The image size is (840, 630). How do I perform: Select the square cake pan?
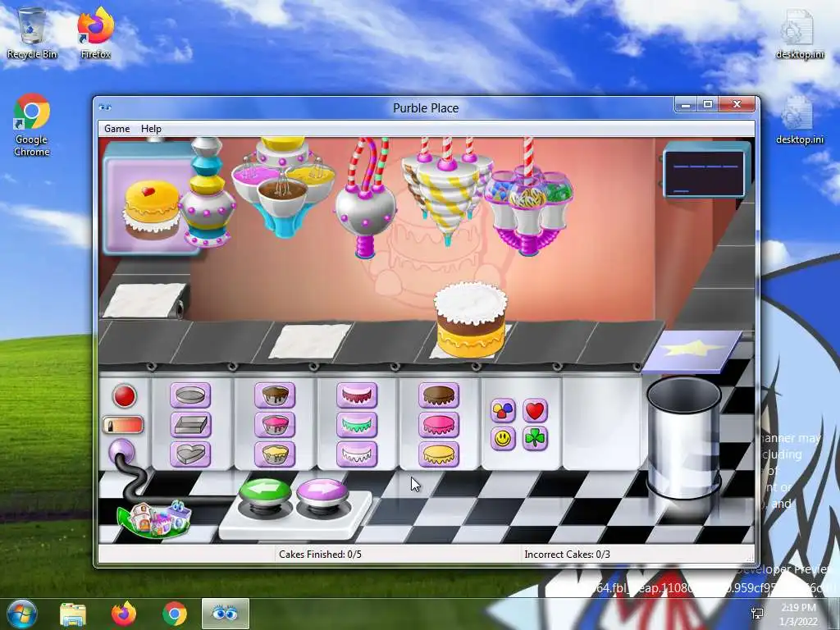click(x=190, y=426)
